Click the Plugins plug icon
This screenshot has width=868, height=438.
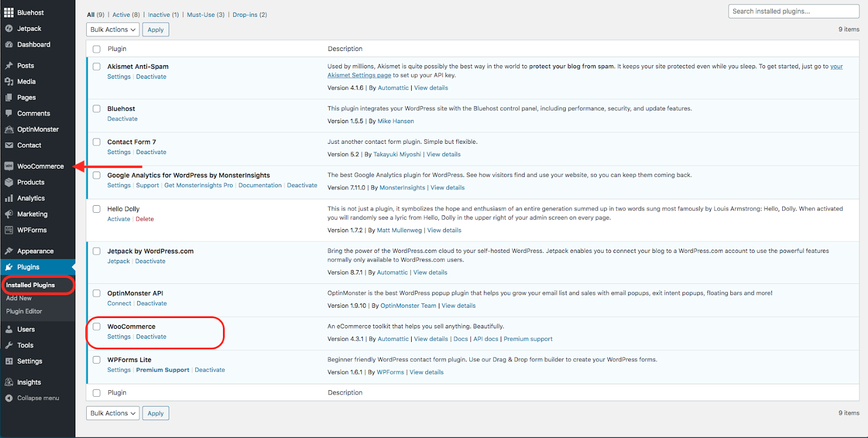pyautogui.click(x=9, y=267)
